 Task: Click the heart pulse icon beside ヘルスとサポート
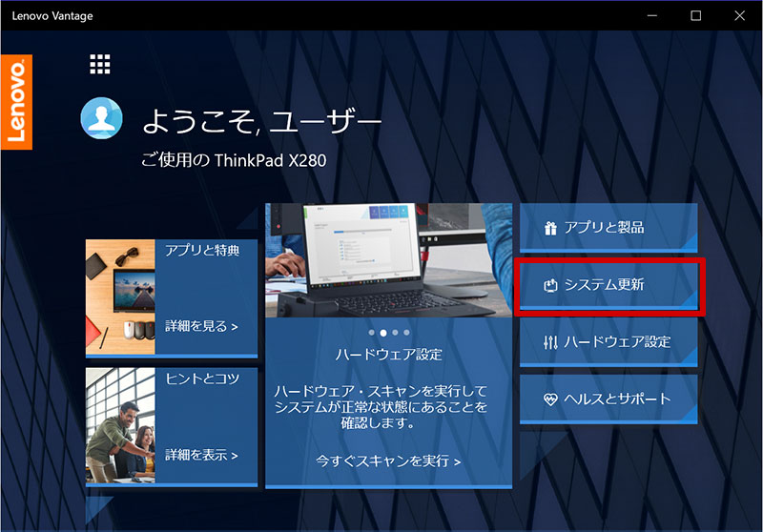tap(550, 399)
